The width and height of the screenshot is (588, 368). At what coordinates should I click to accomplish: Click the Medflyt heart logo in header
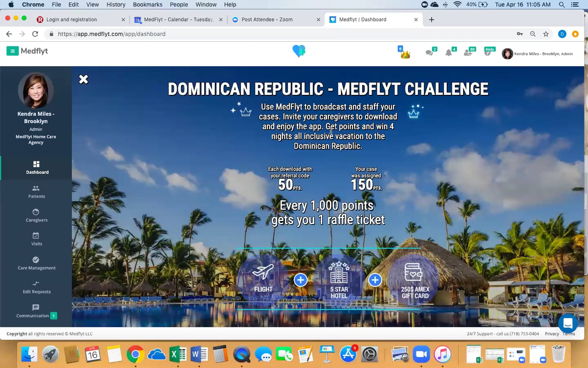(x=299, y=51)
